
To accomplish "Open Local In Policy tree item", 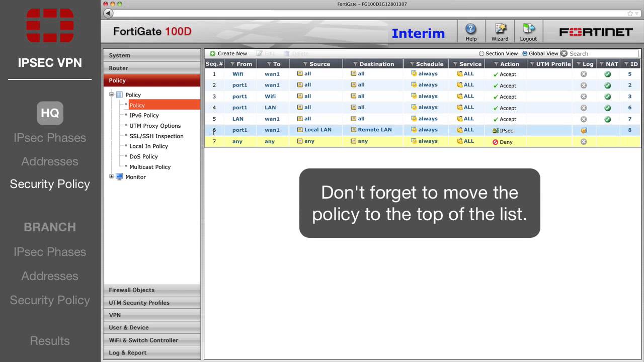I will [148, 146].
